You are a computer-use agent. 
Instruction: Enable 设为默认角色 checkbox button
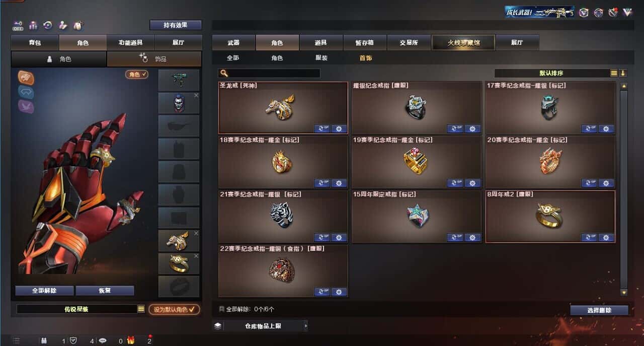174,309
